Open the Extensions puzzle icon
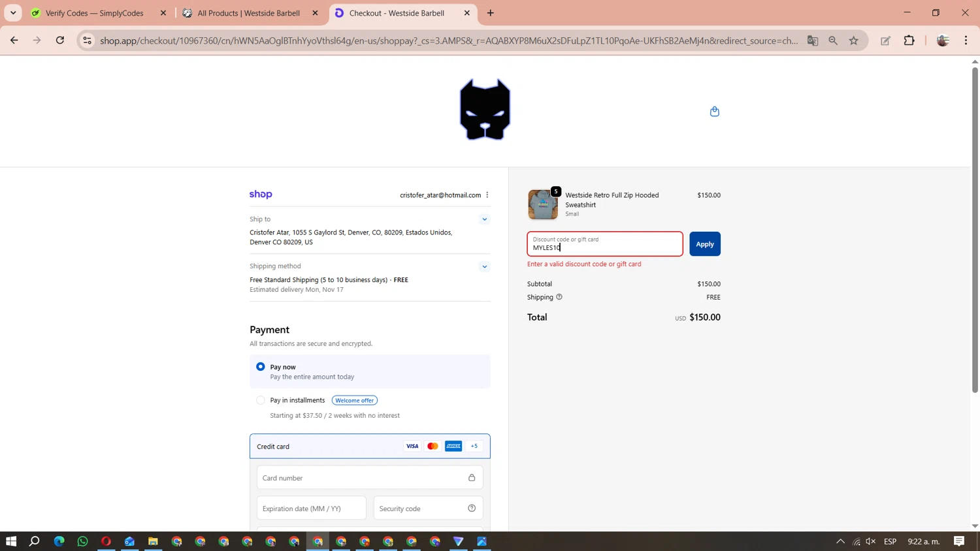Screen dimensions: 980x551 click(x=909, y=40)
